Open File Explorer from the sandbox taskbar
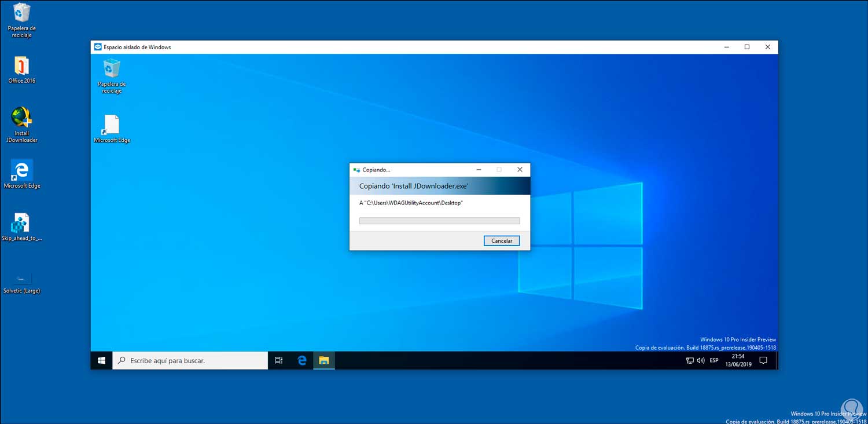 [324, 360]
